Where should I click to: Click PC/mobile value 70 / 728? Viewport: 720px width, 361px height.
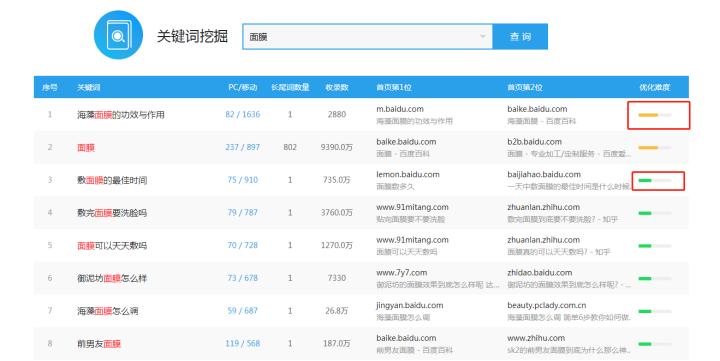pyautogui.click(x=242, y=245)
